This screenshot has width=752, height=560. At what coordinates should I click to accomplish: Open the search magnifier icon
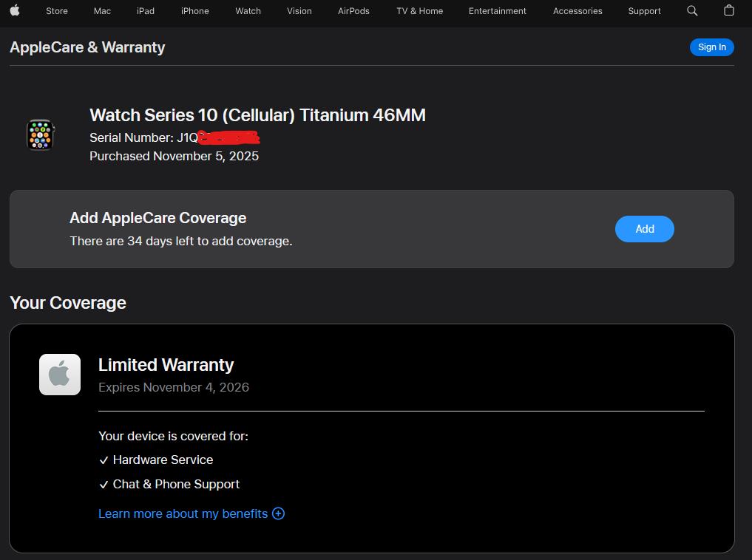tap(692, 10)
